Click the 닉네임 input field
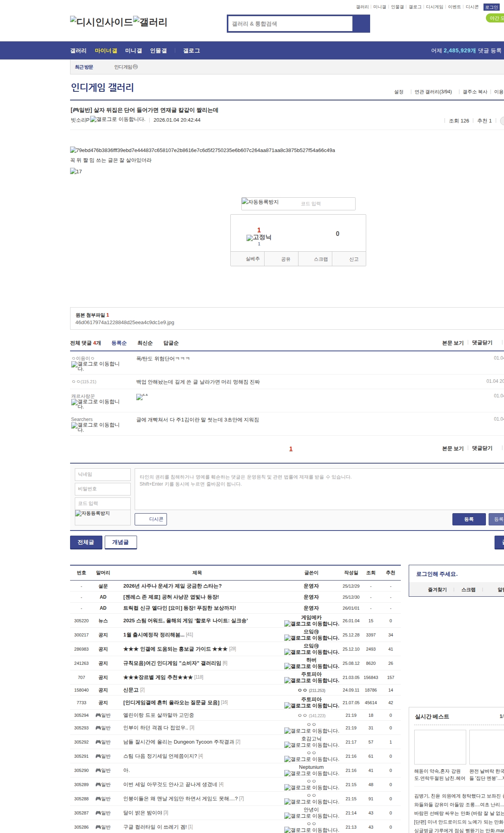Image resolution: width=504 pixels, height=833 pixels. 103,475
